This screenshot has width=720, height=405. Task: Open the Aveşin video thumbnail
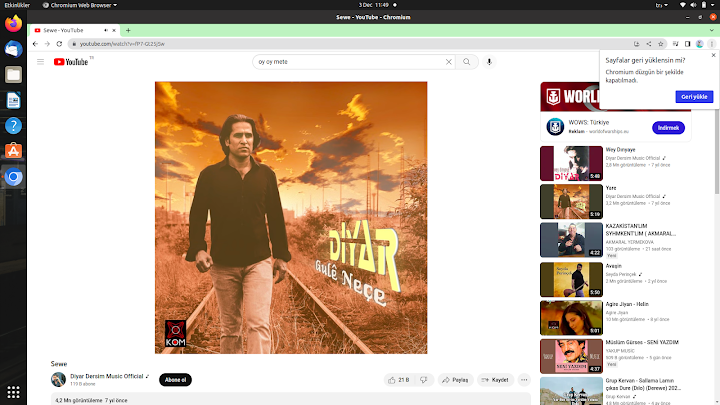[x=571, y=280]
